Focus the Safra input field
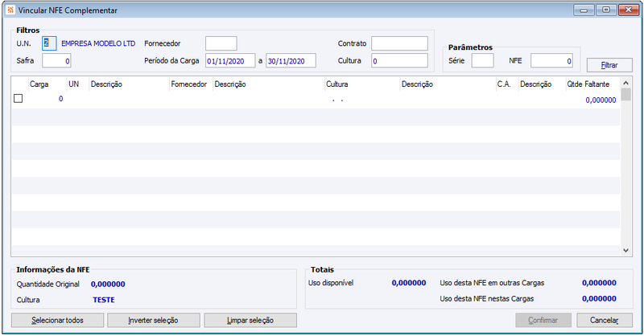 pyautogui.click(x=56, y=61)
